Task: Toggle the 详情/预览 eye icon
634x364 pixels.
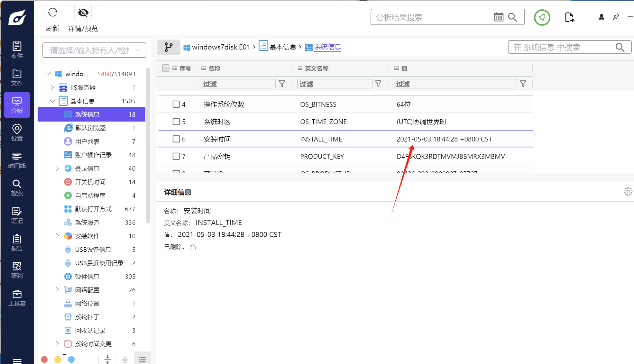Action: (83, 13)
